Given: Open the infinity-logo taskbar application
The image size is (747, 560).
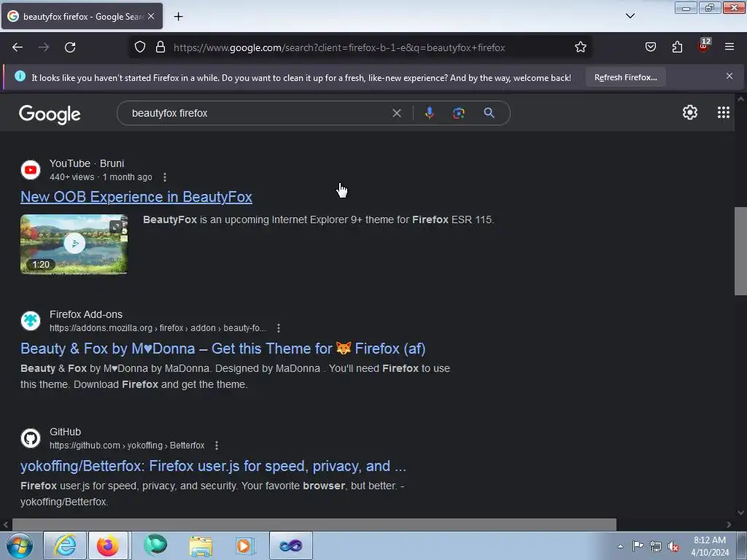Looking at the screenshot, I should point(290,545).
